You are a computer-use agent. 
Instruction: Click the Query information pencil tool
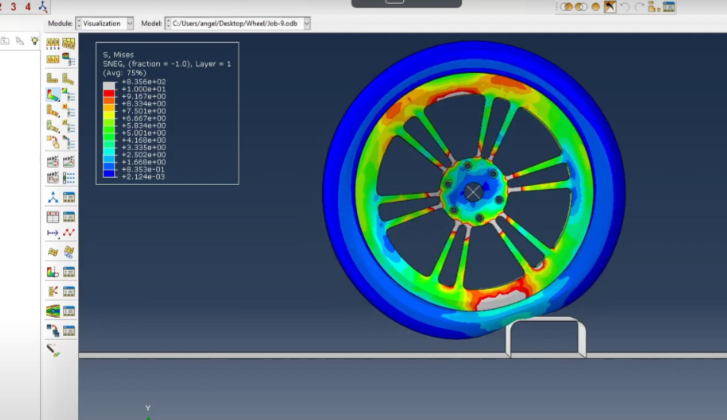coord(52,350)
